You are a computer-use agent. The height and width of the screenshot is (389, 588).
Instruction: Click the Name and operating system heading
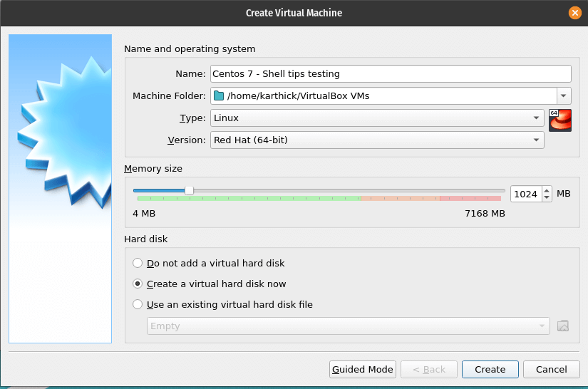(x=190, y=49)
